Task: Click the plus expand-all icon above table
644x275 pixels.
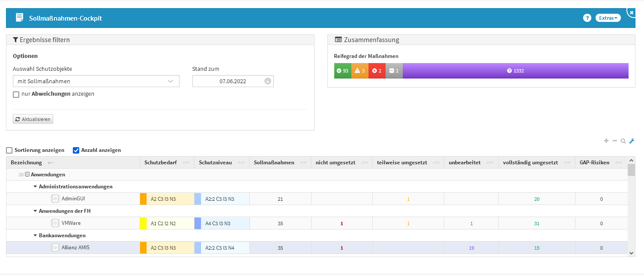Action: (x=606, y=141)
